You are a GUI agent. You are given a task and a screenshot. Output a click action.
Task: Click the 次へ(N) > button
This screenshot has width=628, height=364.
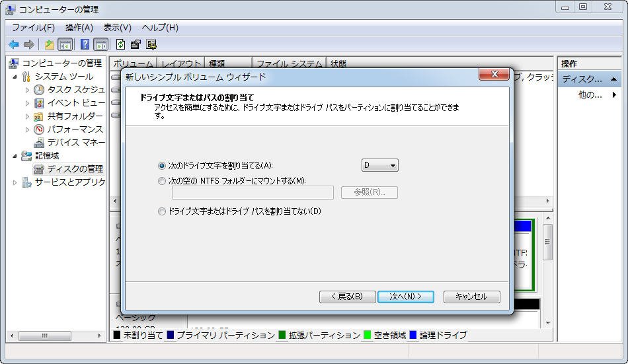(406, 297)
